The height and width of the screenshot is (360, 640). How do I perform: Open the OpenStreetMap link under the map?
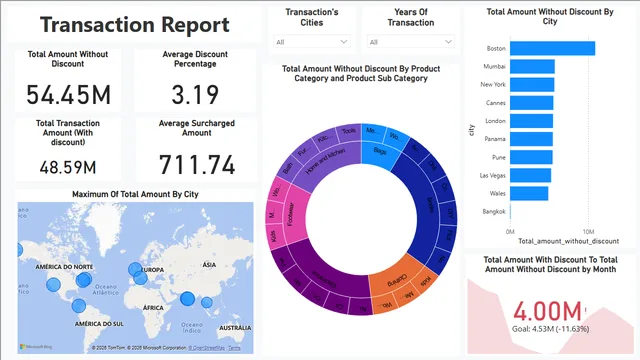207,348
